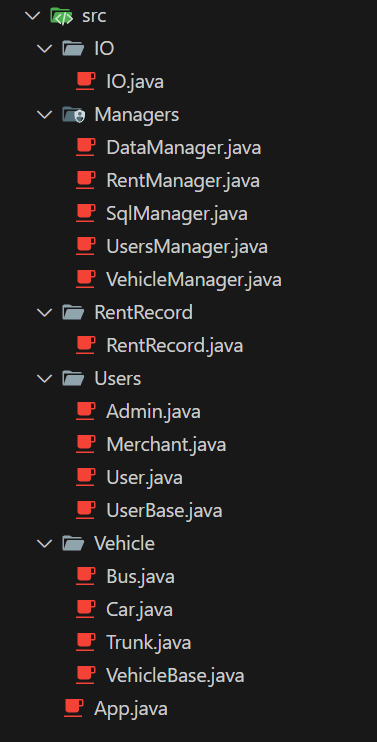The height and width of the screenshot is (742, 377).
Task: Open VehicleManager.java file
Action: coord(194,280)
